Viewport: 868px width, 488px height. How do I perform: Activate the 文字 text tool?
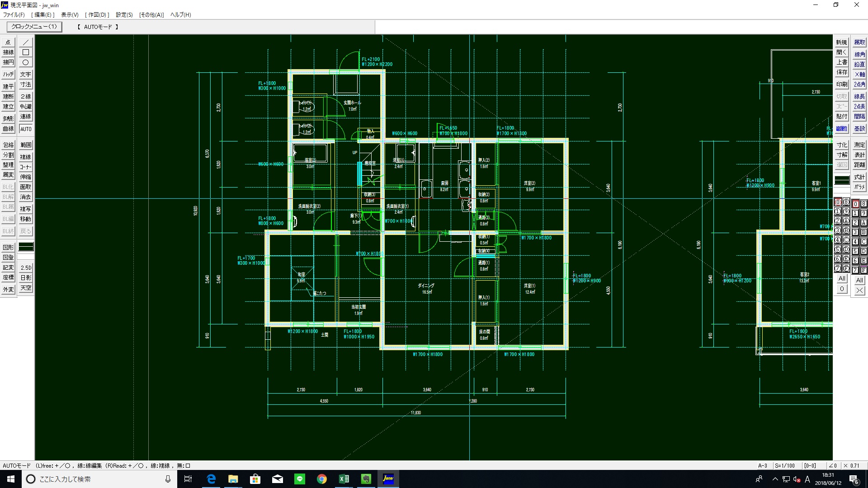(26, 75)
